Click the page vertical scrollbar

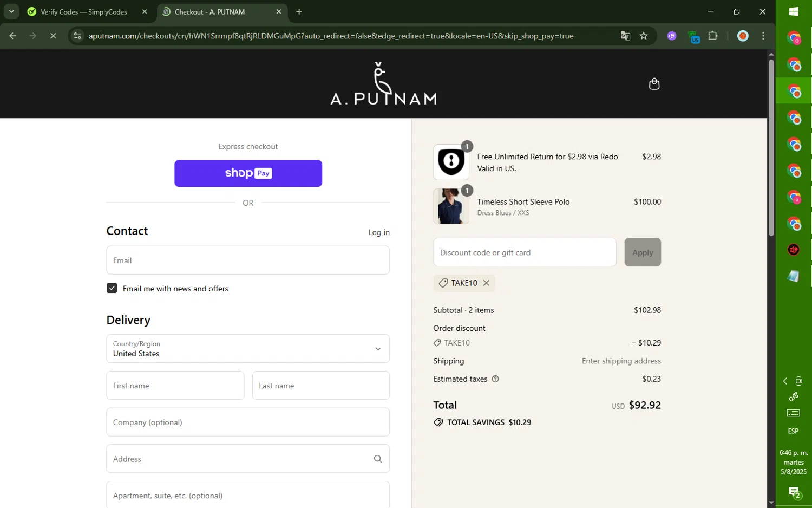click(x=771, y=147)
